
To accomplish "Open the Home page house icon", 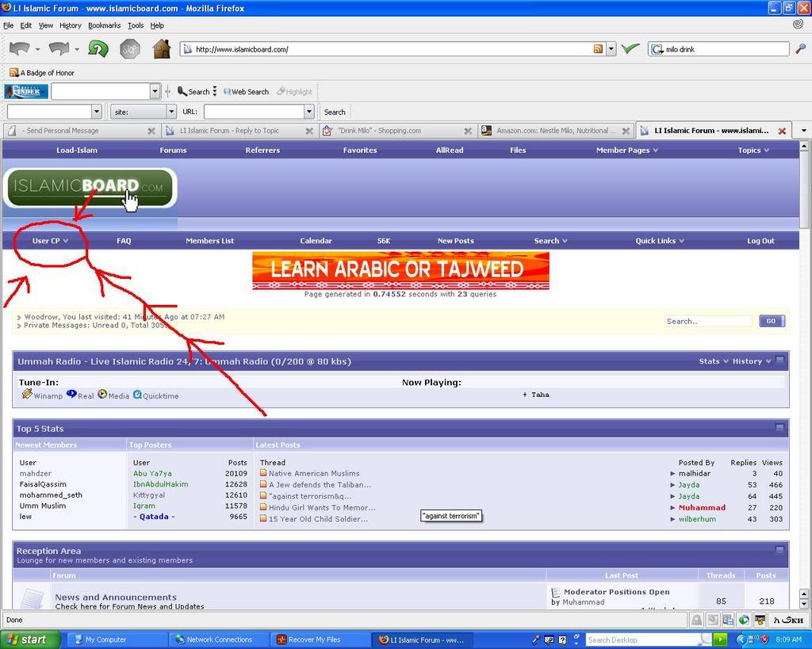I will click(162, 49).
